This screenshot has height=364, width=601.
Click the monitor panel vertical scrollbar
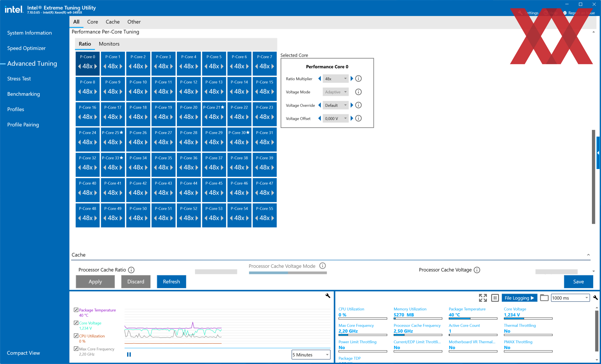597,330
